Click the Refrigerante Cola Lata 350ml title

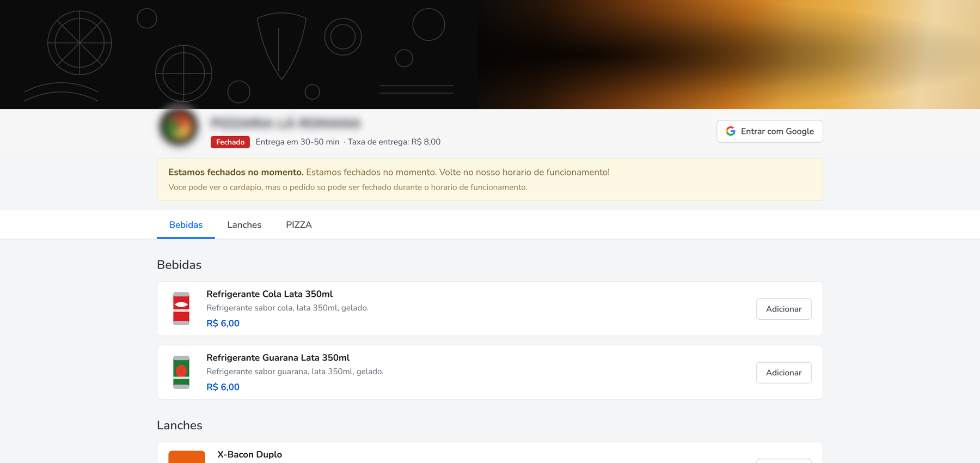tap(269, 294)
